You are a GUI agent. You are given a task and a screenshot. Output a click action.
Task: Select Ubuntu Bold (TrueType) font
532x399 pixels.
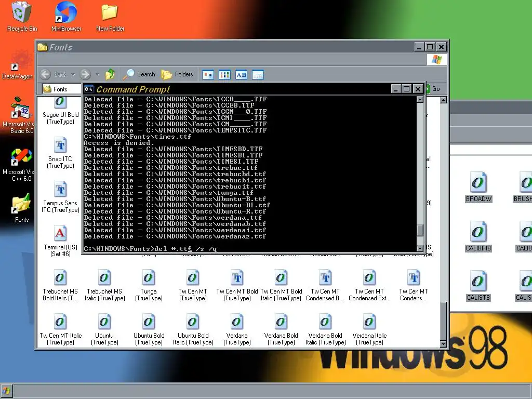(149, 329)
